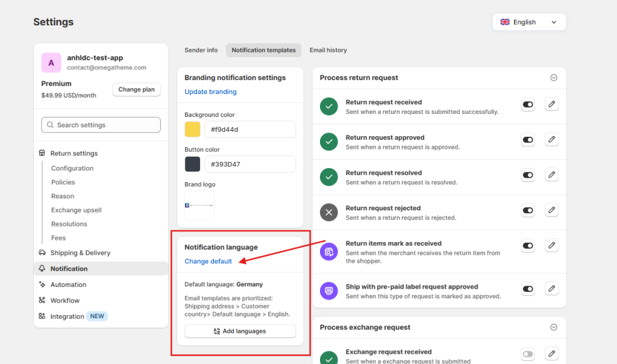Toggle off Ship with pre-paid label notification

528,289
